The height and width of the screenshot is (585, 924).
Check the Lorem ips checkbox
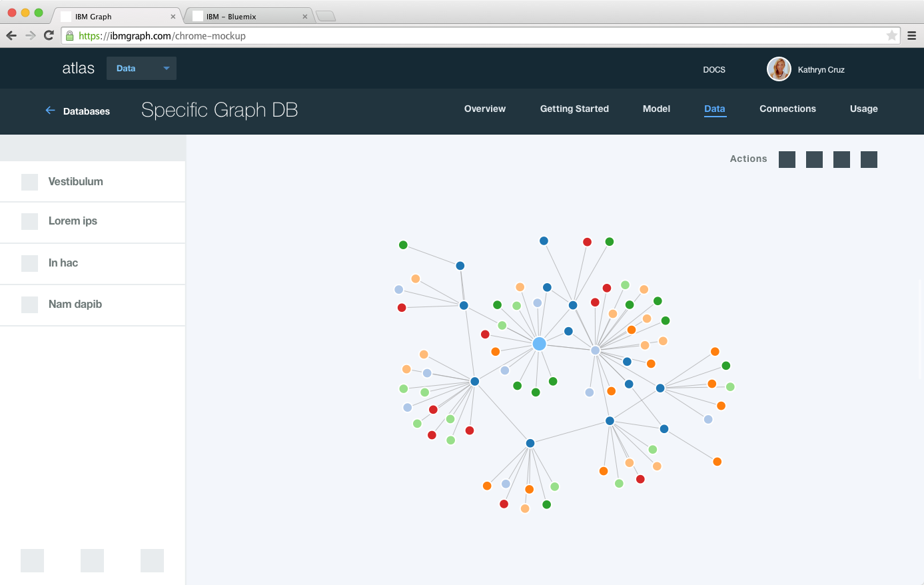click(29, 221)
